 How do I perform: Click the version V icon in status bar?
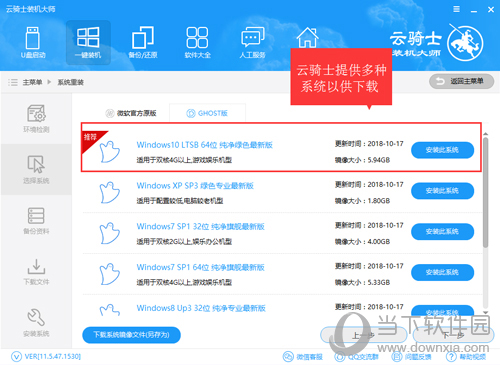(17, 357)
